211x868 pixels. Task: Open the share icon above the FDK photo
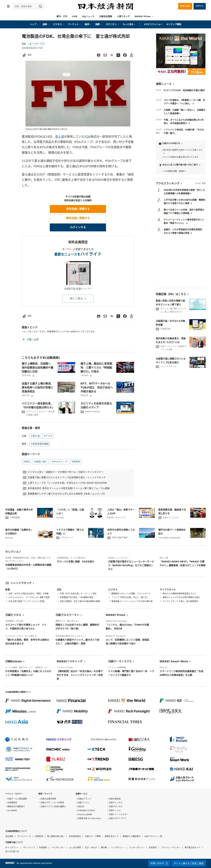pyautogui.click(x=131, y=55)
